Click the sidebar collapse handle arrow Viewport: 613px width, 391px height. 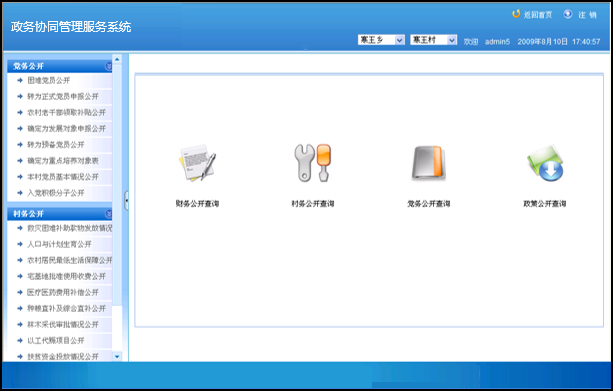126,201
